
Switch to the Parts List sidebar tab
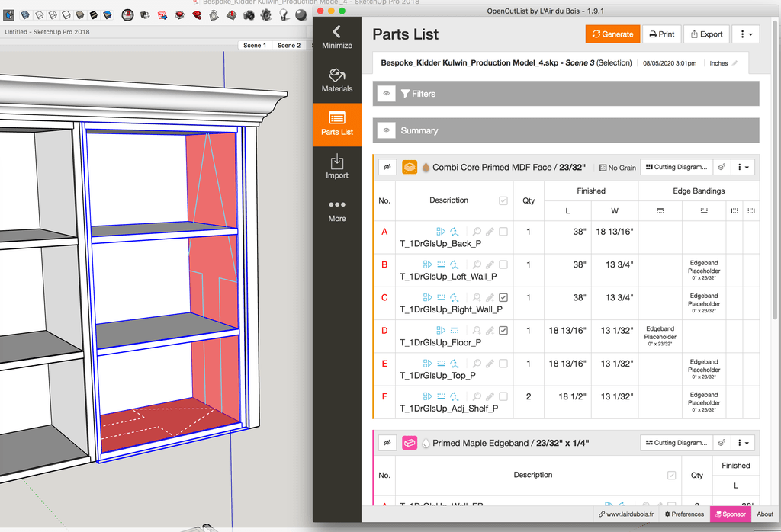point(337,124)
